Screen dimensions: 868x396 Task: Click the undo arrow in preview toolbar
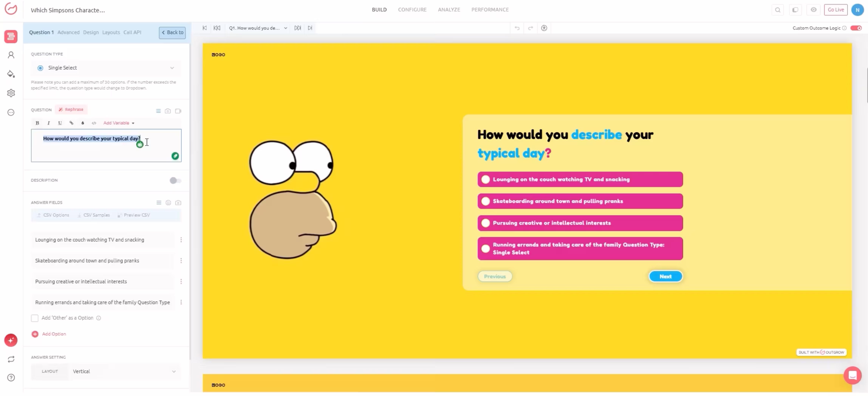tap(517, 28)
